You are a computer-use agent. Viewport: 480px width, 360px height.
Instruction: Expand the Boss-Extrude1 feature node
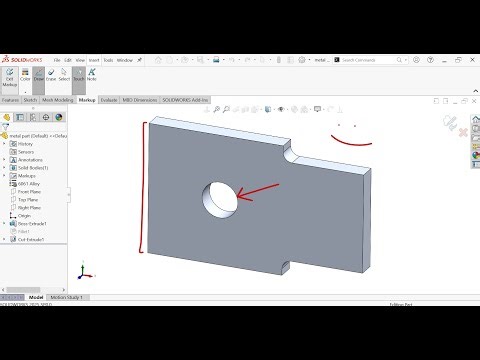pyautogui.click(x=4, y=224)
